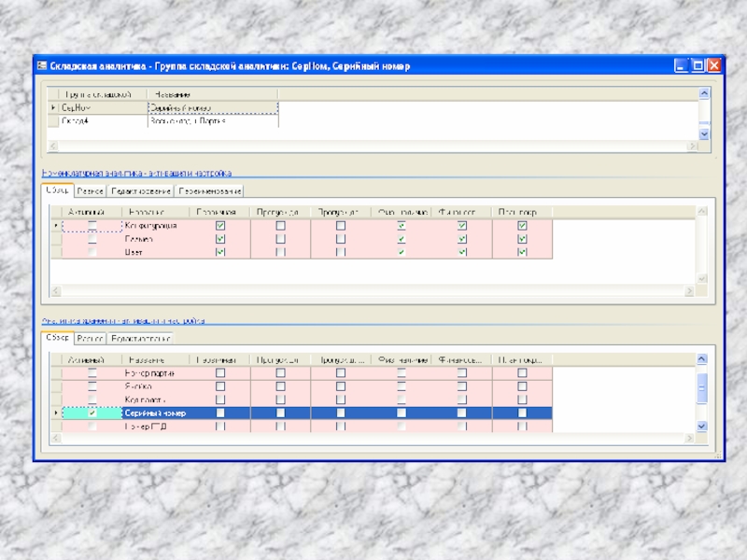The height and width of the screenshot is (560, 747).
Task: Maximize the Складская аналитика window
Action: pyautogui.click(x=698, y=65)
